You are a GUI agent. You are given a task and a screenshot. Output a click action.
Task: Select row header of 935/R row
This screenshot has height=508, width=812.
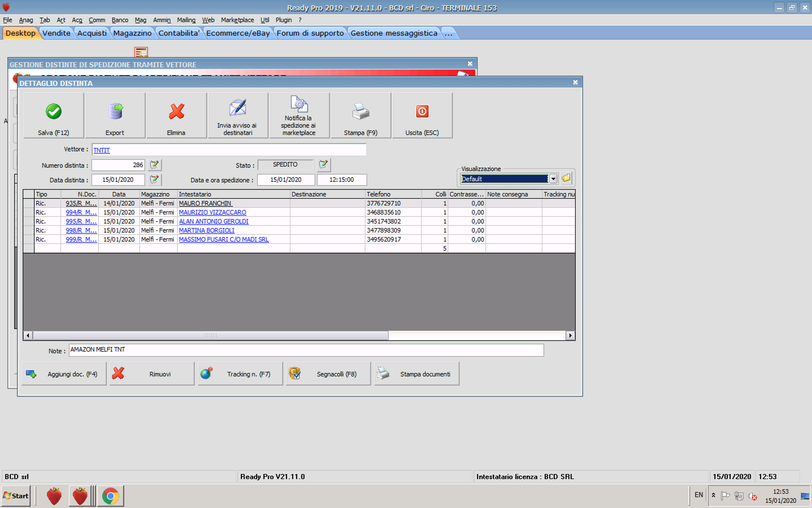28,203
